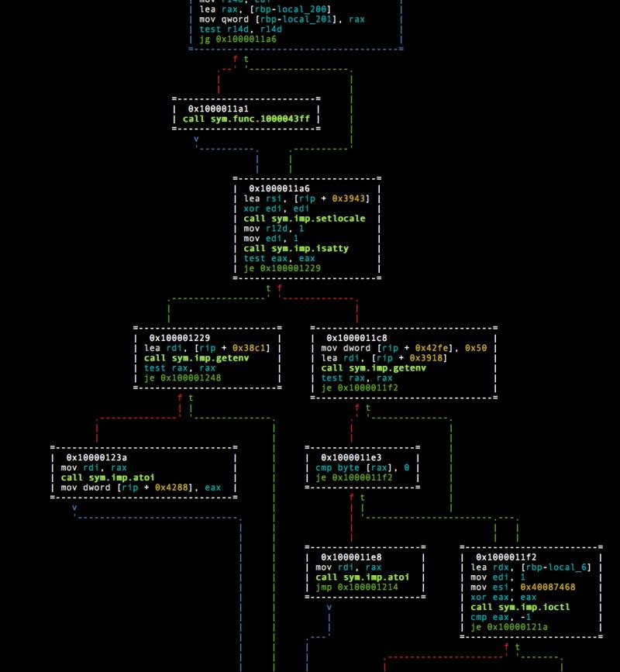
Task: Click the 'jg 0x1000011a6' jump line
Action: 238,39
